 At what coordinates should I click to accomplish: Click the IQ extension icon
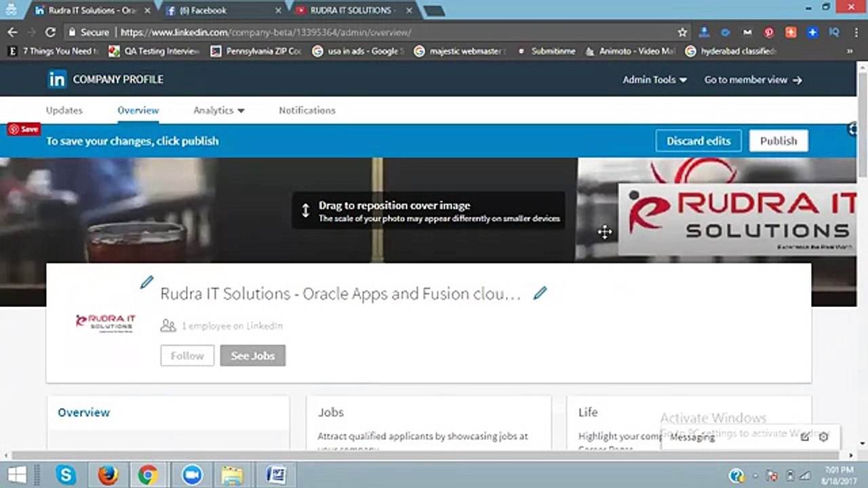coord(834,32)
